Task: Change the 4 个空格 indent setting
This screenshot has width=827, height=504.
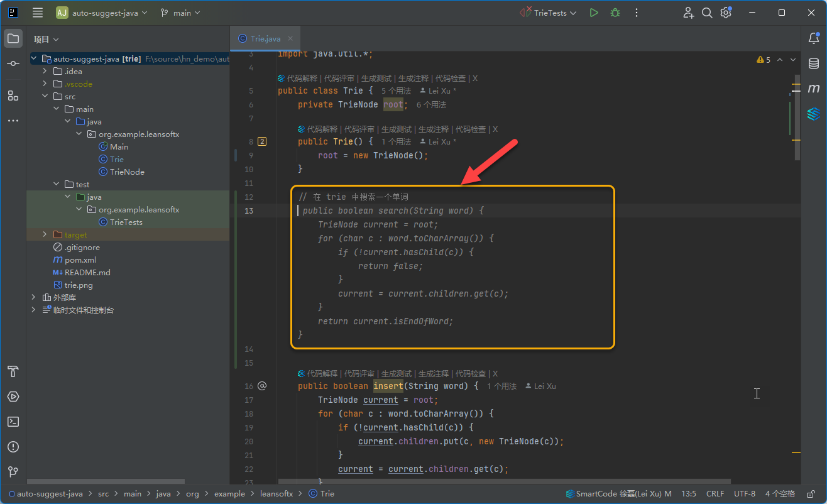Action: click(780, 494)
